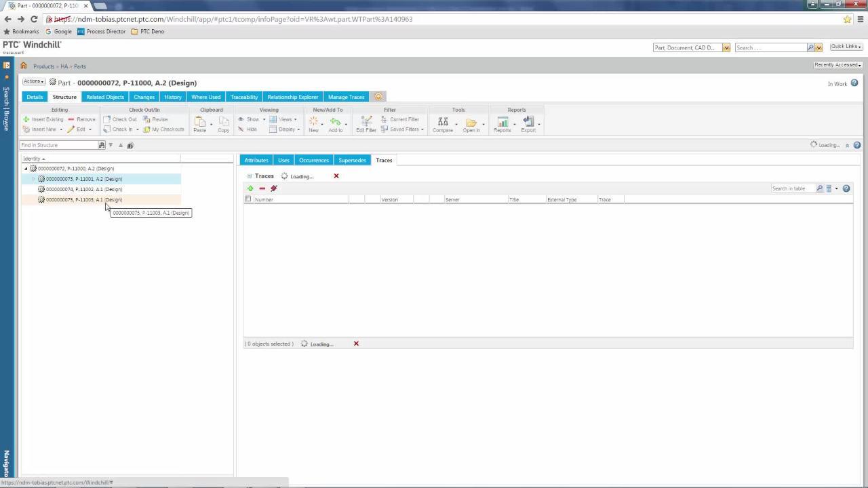
Task: Click the Products breadcrumb link
Action: 43,66
